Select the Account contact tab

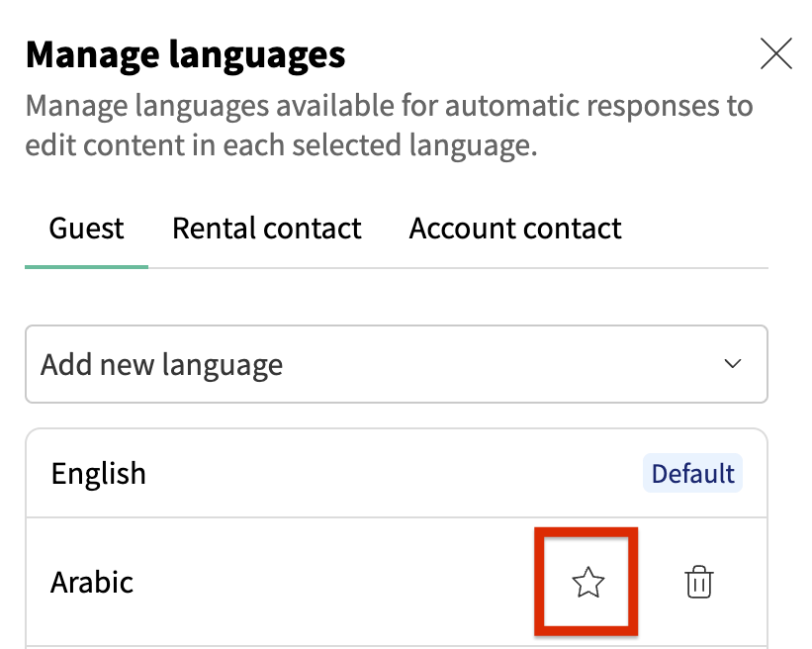click(515, 230)
